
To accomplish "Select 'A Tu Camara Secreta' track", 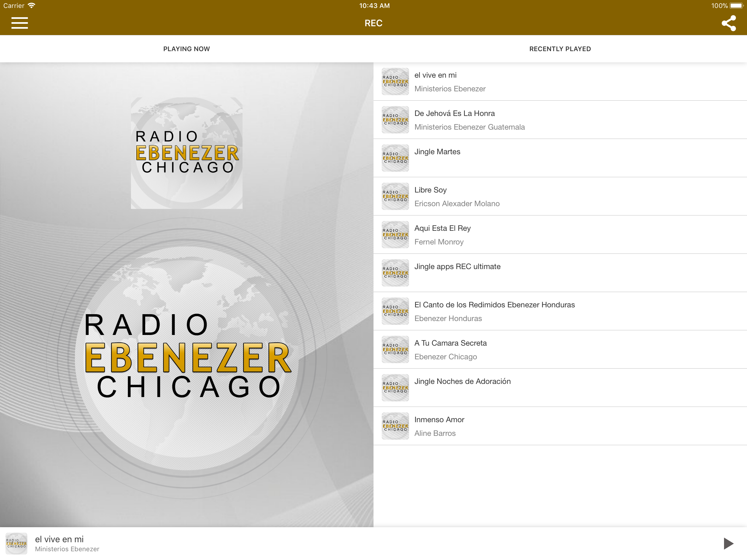I will pos(560,349).
